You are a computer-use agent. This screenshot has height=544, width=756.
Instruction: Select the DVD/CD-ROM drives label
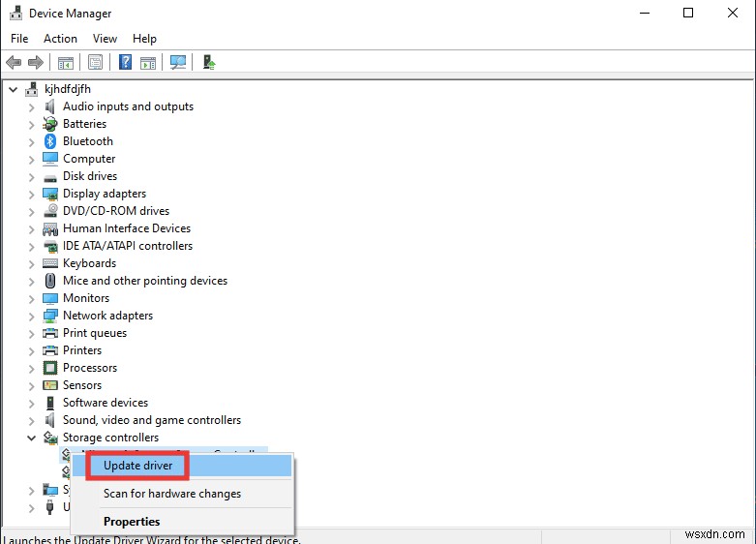point(116,211)
